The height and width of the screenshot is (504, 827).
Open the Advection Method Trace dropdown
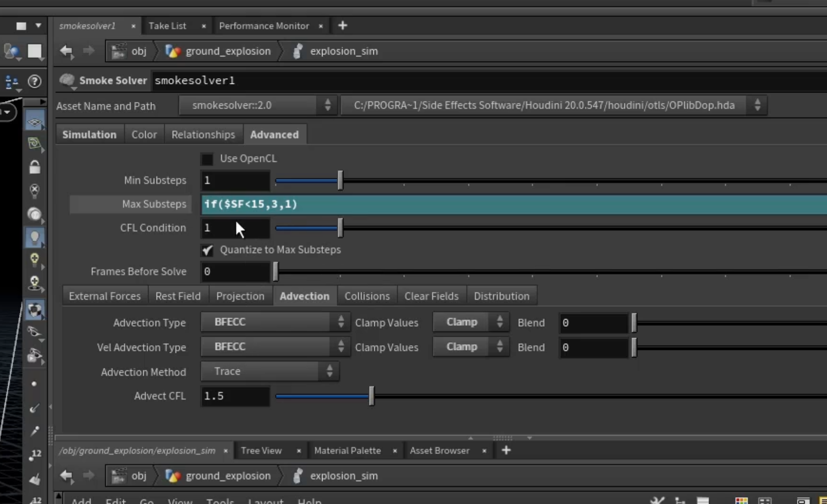coord(269,371)
